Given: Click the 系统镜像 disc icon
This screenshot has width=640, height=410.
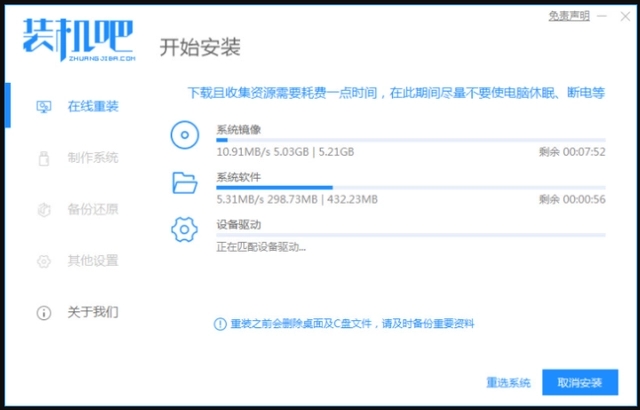Looking at the screenshot, I should (x=184, y=135).
